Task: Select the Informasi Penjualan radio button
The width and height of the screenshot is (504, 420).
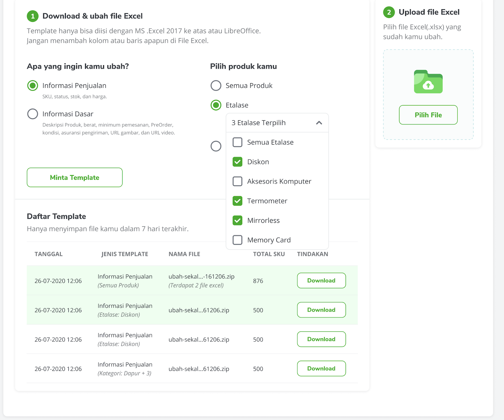Action: [x=32, y=85]
